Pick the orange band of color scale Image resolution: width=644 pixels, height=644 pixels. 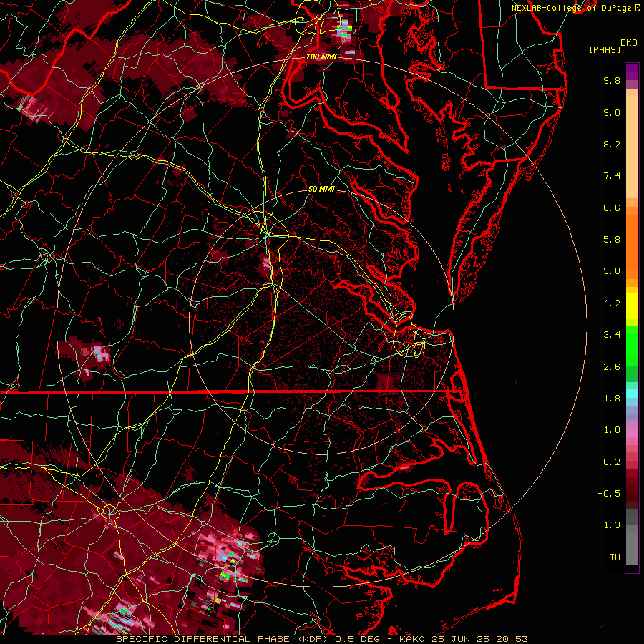click(x=632, y=246)
